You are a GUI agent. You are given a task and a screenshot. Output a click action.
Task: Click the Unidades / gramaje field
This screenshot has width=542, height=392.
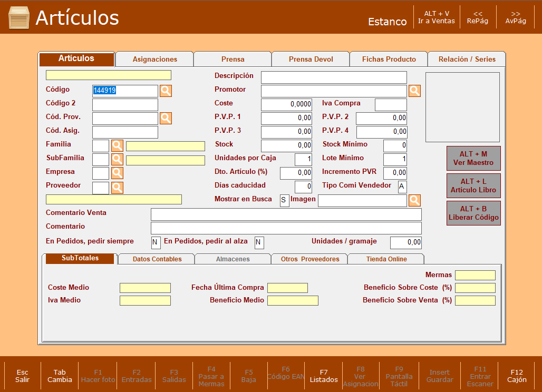tap(406, 242)
